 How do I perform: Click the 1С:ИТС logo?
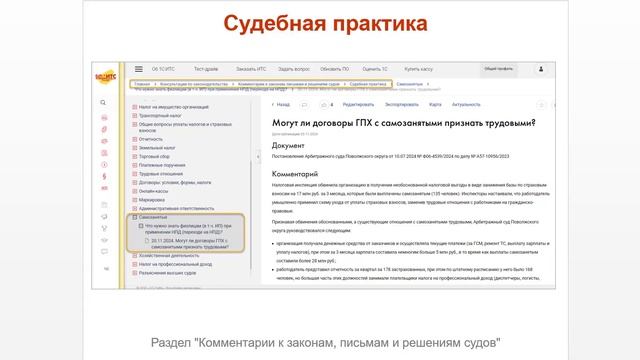[x=105, y=77]
